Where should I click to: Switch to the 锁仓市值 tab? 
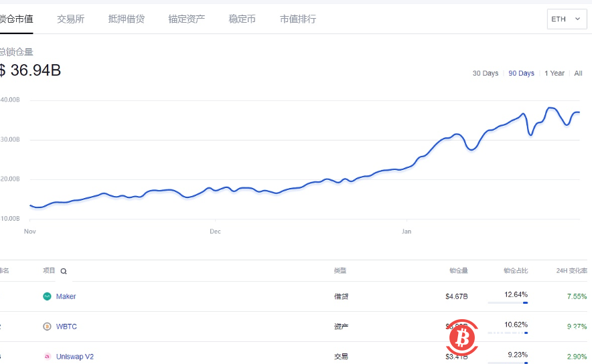point(16,19)
